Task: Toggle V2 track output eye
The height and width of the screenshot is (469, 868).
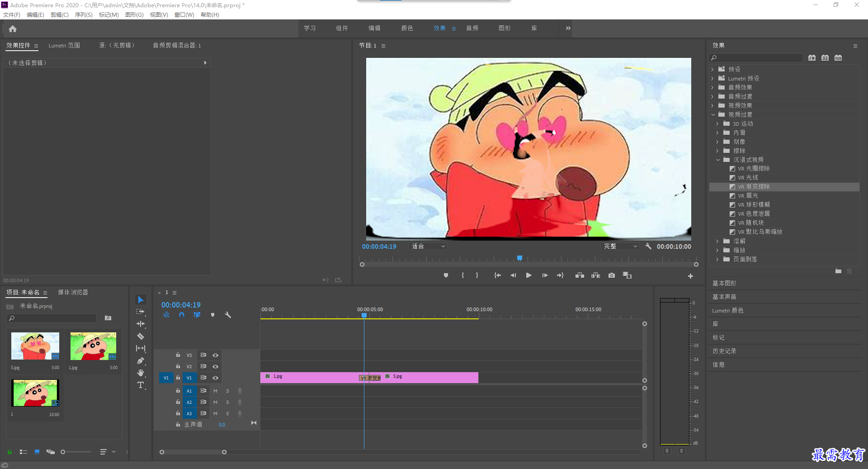Action: pyautogui.click(x=216, y=366)
